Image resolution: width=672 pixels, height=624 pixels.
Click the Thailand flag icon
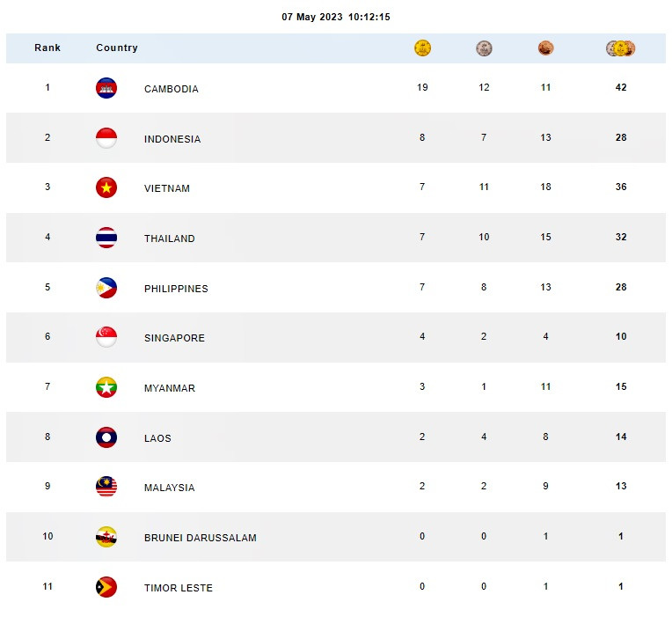[x=106, y=238]
